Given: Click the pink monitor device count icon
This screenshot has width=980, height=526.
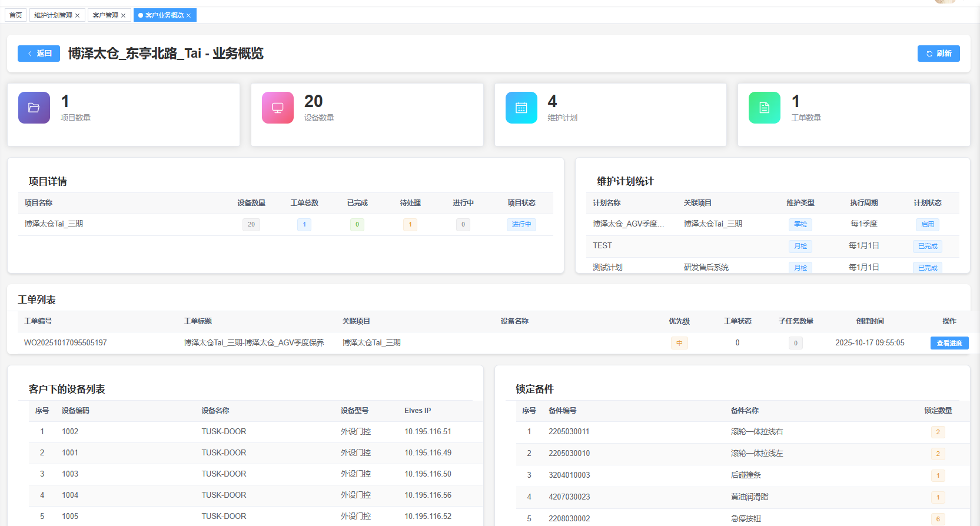Looking at the screenshot, I should coord(277,108).
